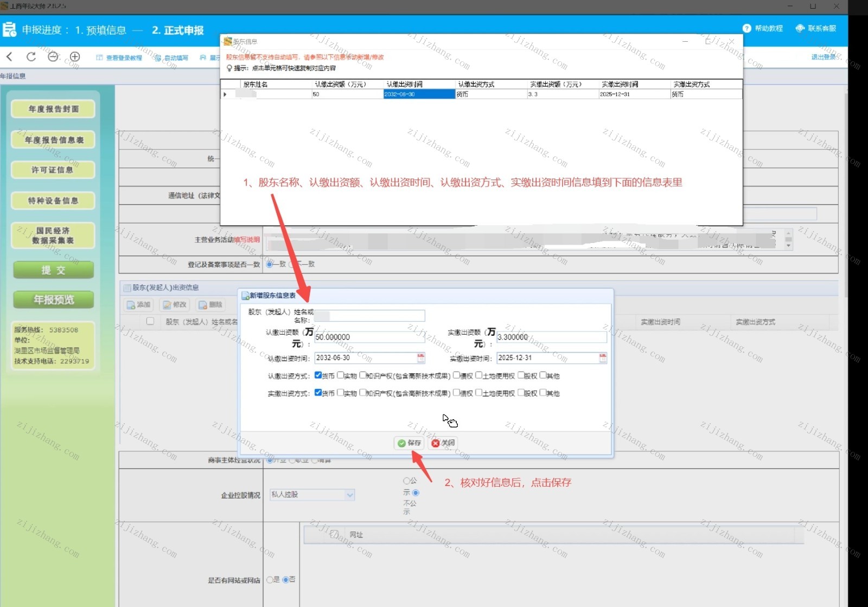Viewport: 868px width, 607px height.
Task: Check 债权 for 认缴出资方式
Action: [456, 375]
